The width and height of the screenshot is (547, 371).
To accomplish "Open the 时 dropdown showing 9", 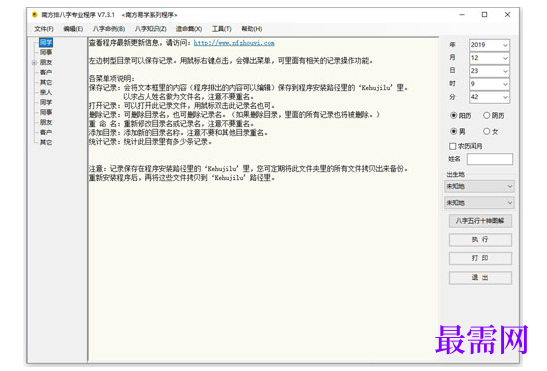I will 489,84.
